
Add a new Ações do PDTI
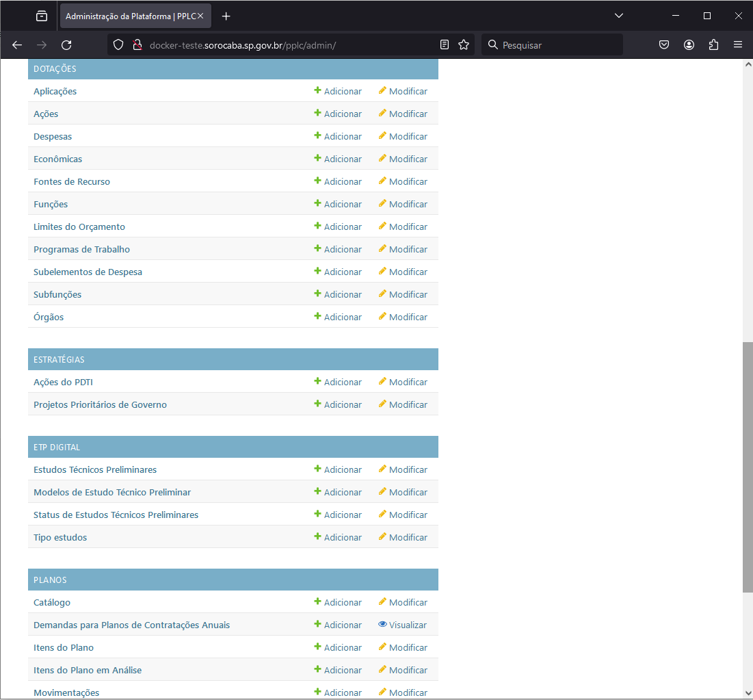pos(338,383)
